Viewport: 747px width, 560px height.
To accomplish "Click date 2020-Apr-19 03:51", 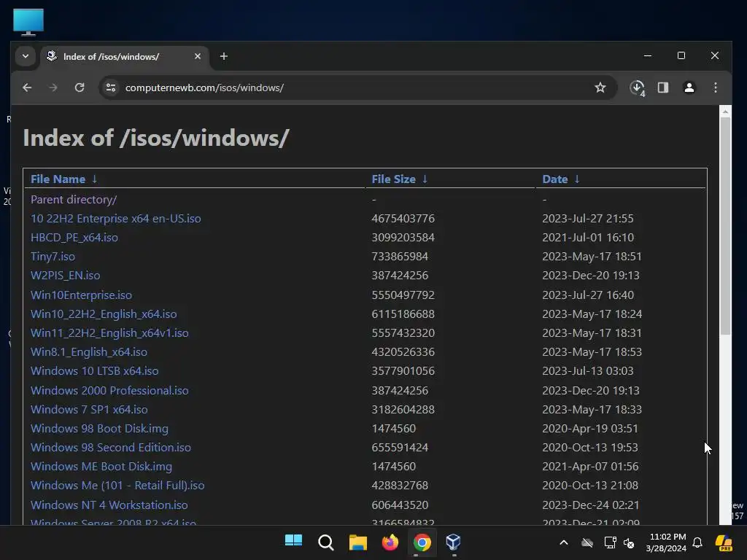I will (589, 429).
